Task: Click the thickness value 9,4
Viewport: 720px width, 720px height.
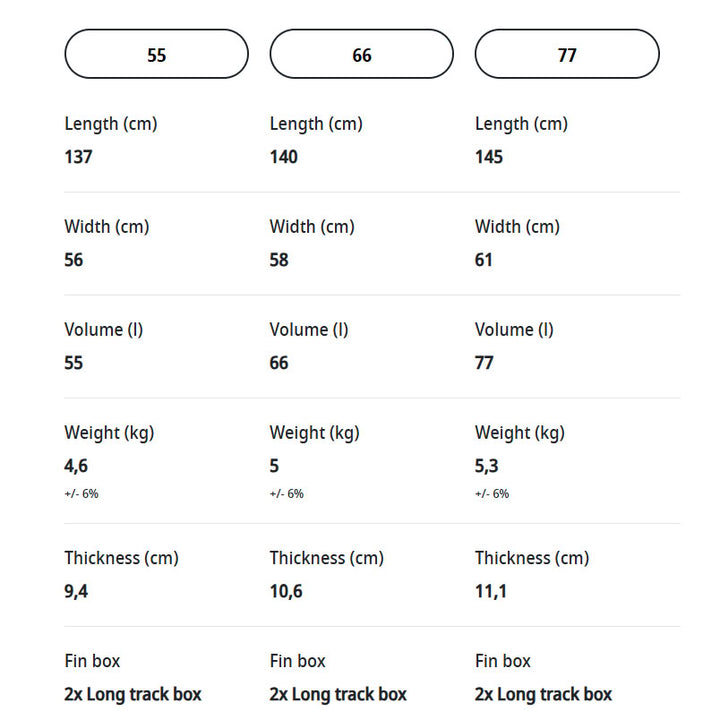Action: pos(76,591)
